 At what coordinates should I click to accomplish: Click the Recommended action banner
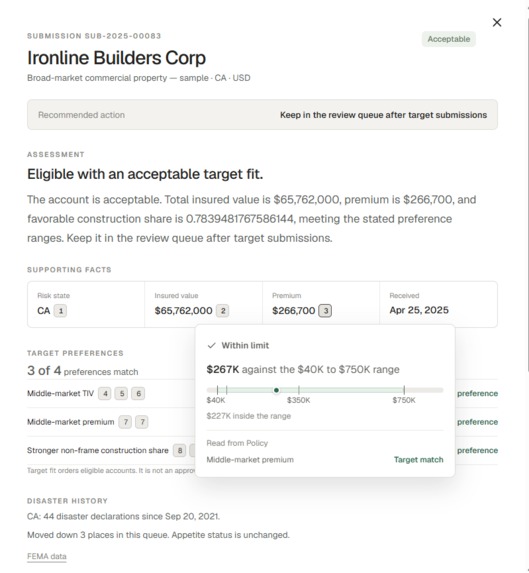point(262,115)
